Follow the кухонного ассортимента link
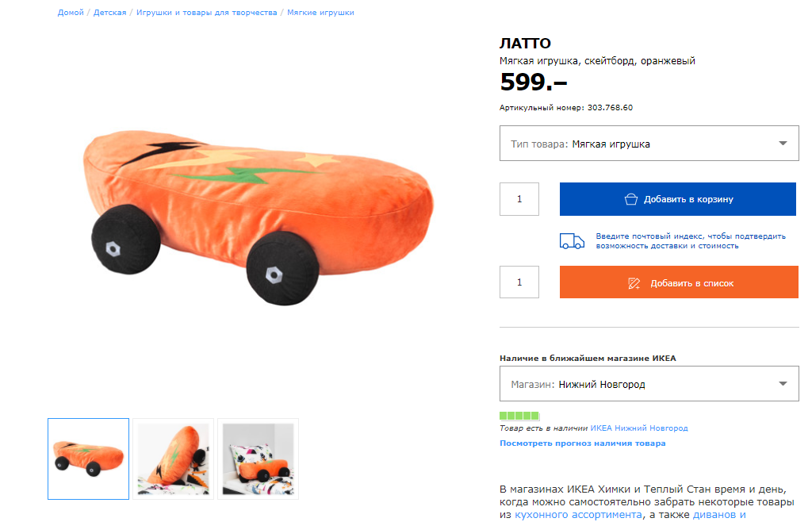Image resolution: width=812 pixels, height=522 pixels. (x=578, y=515)
